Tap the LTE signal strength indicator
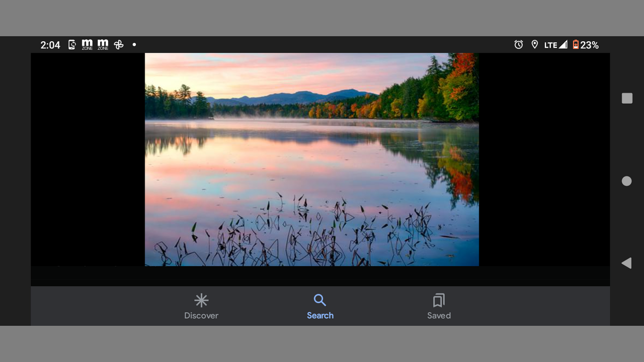 click(x=555, y=45)
